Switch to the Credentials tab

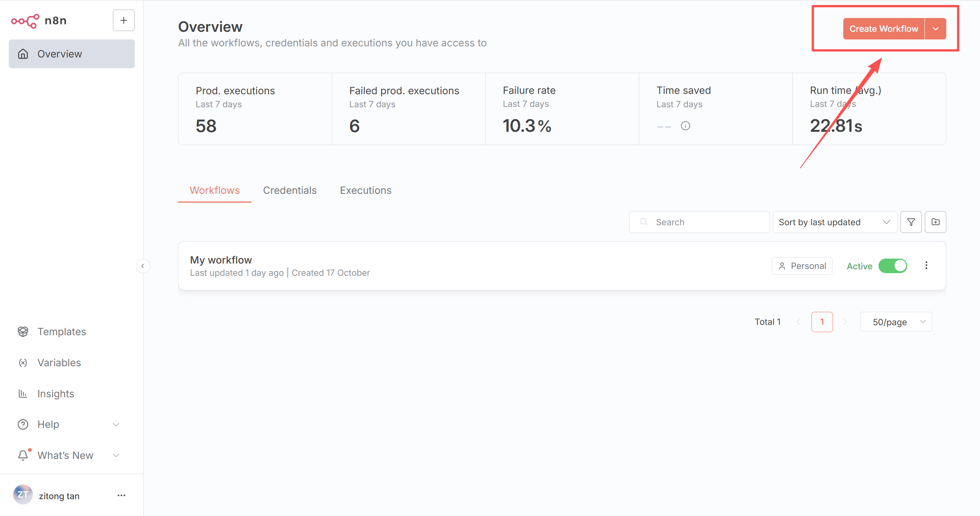pos(290,190)
